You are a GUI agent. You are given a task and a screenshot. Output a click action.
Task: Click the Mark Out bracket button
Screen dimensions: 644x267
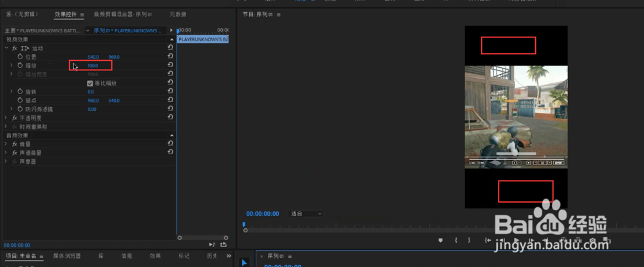click(469, 241)
